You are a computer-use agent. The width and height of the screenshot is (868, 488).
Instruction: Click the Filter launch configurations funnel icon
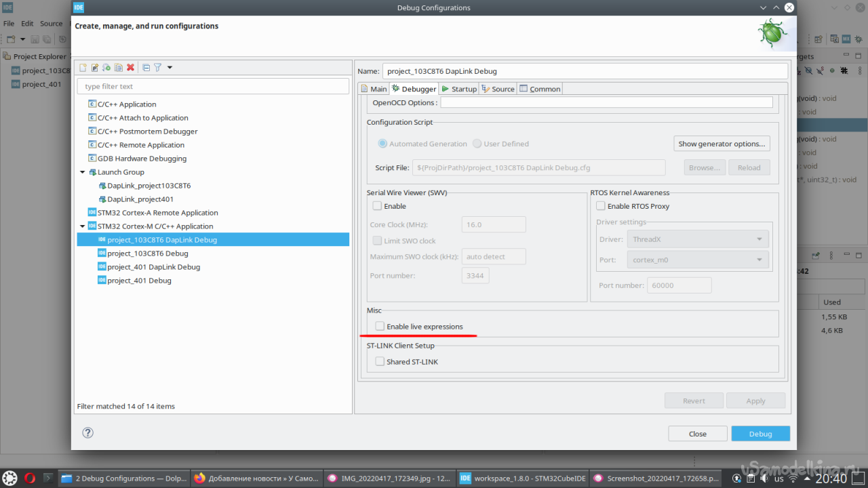click(x=157, y=67)
